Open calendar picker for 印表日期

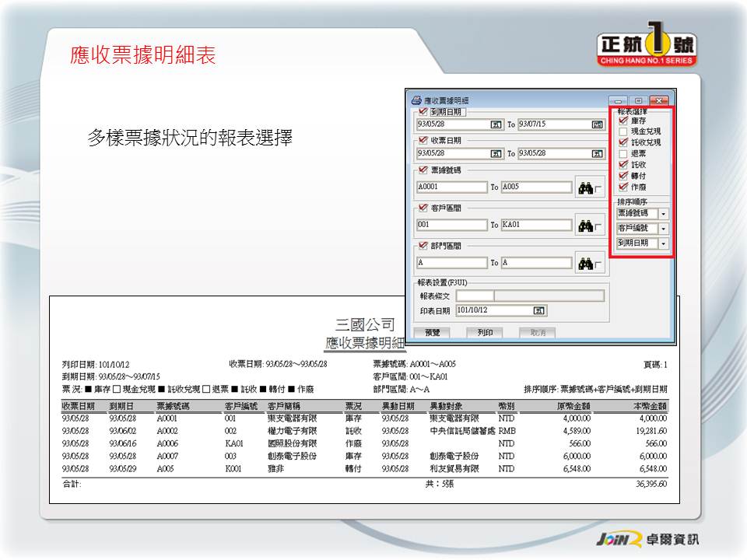click(538, 310)
